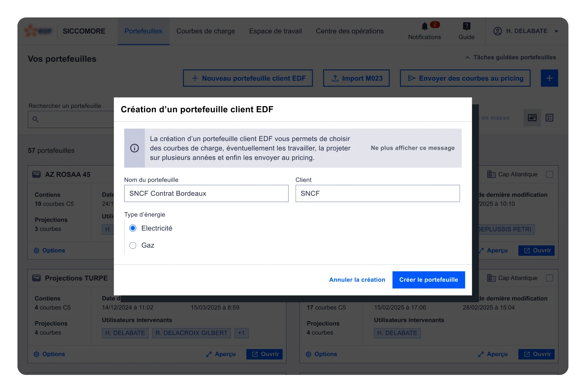Click SICCOMORE app title
This screenshot has width=586, height=392.
tap(84, 31)
